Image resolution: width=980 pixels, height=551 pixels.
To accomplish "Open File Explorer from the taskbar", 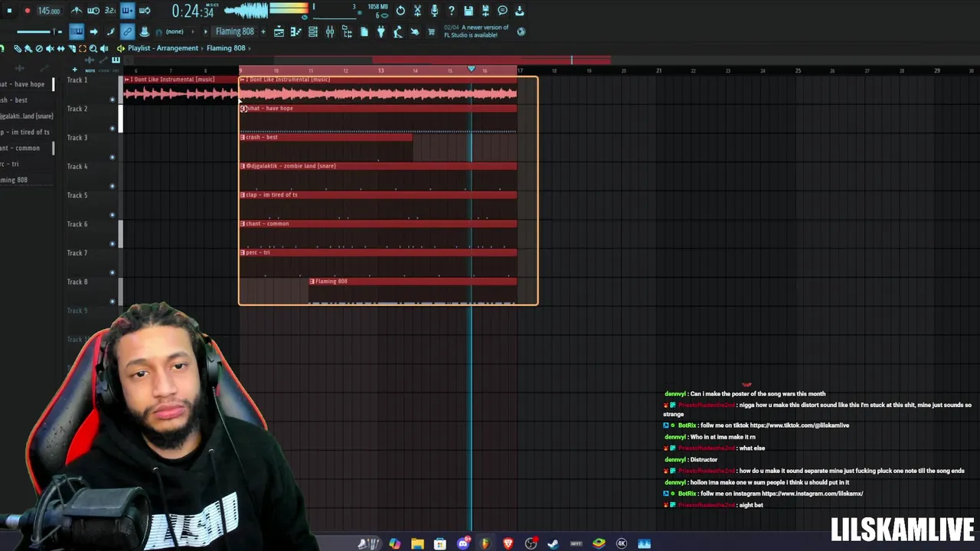I will [417, 543].
